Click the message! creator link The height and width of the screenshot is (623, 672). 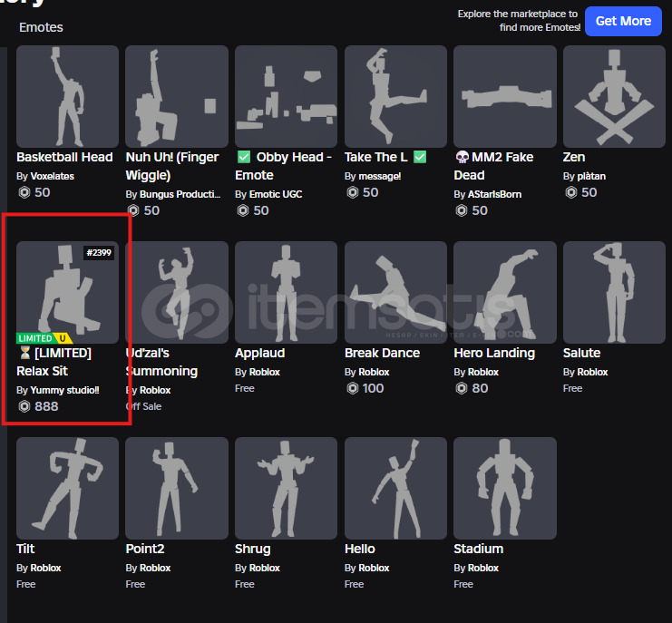(x=380, y=176)
